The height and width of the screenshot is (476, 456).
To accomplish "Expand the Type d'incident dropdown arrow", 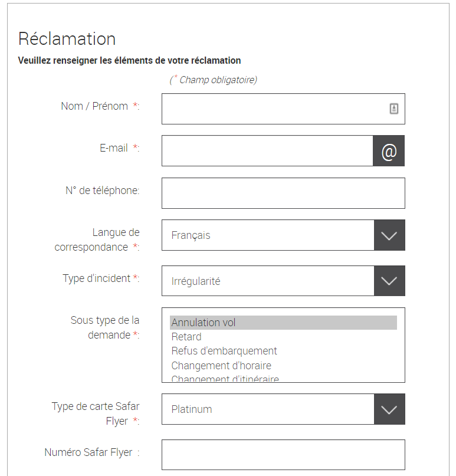I will (x=389, y=281).
